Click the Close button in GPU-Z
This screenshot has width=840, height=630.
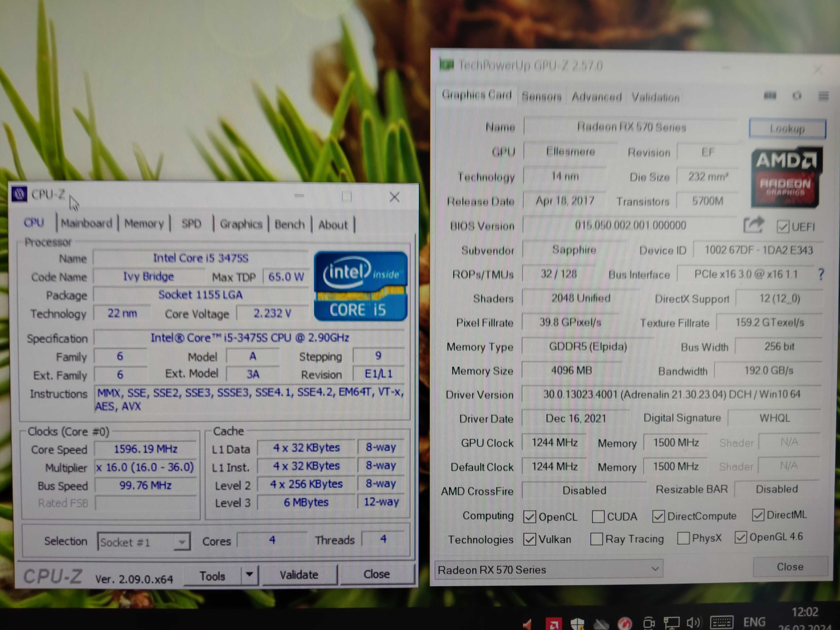coord(790,567)
